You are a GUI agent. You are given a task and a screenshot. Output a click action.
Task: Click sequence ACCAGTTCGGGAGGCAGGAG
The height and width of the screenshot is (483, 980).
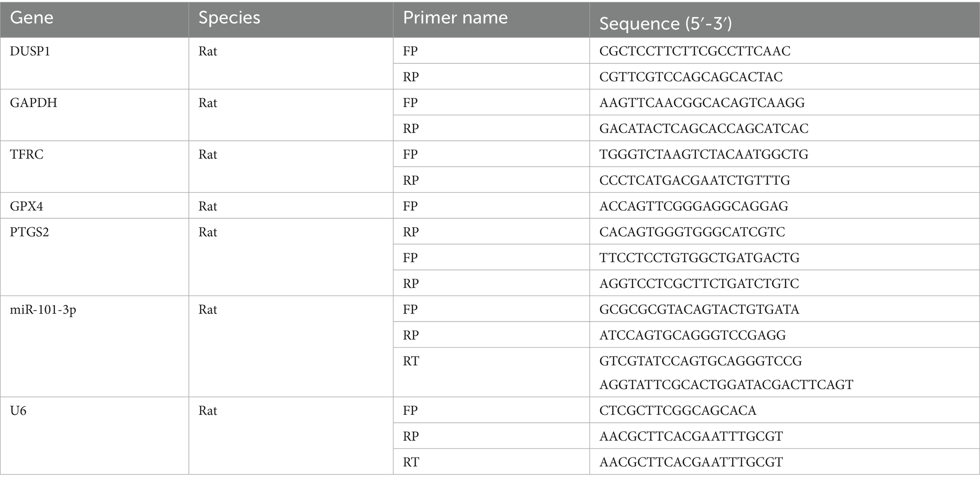pyautogui.click(x=694, y=206)
